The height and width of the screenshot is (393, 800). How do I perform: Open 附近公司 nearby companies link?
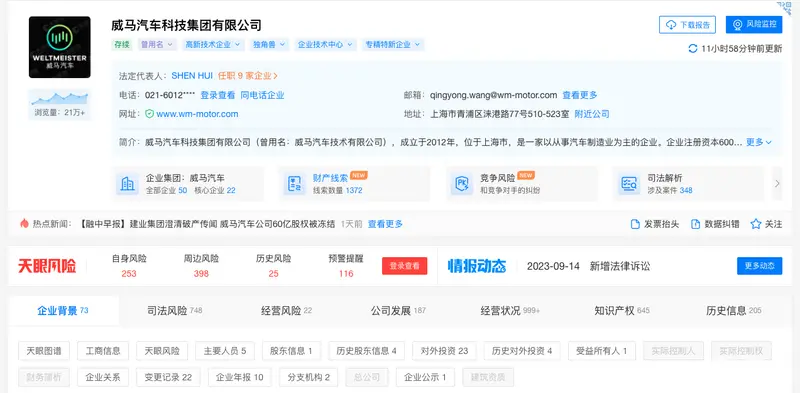click(592, 114)
